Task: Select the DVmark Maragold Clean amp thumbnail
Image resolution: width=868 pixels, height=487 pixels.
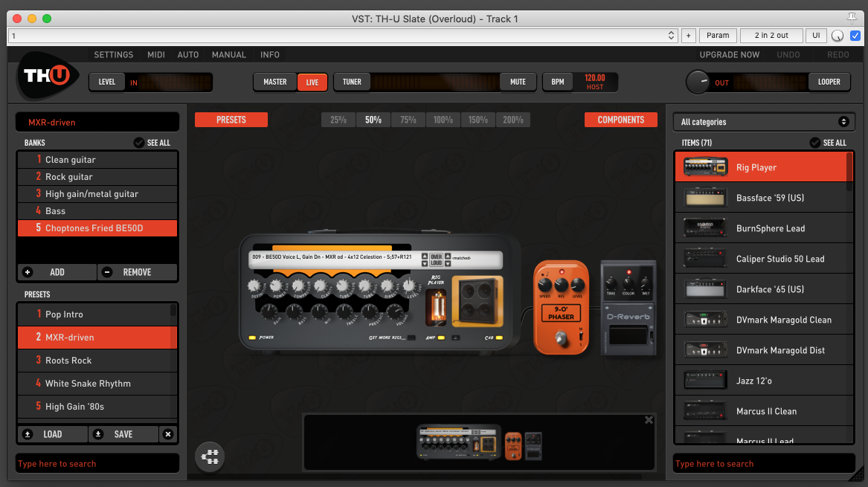Action: 704,319
